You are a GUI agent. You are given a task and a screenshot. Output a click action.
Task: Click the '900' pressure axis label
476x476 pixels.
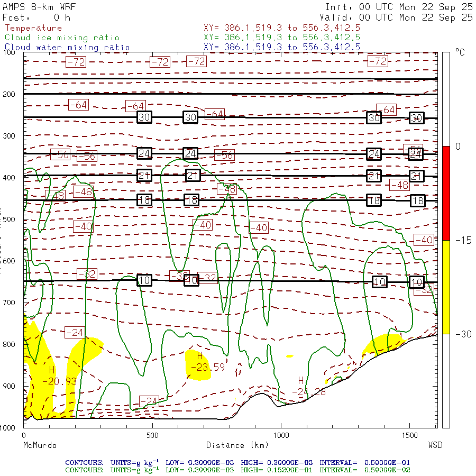click(x=9, y=386)
